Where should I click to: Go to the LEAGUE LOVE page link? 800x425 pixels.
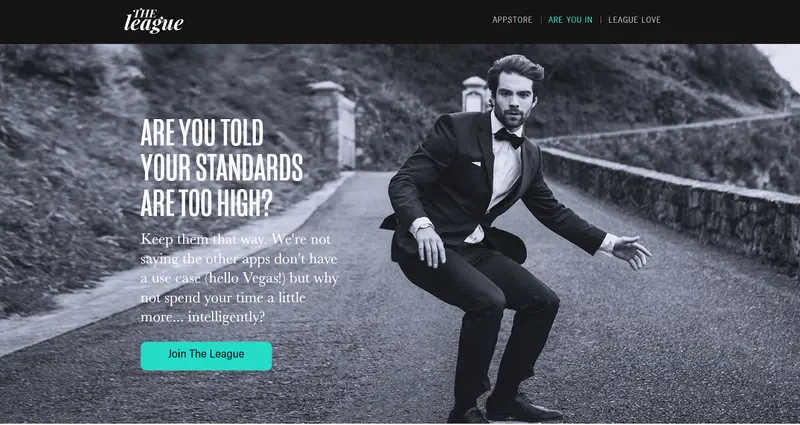634,20
